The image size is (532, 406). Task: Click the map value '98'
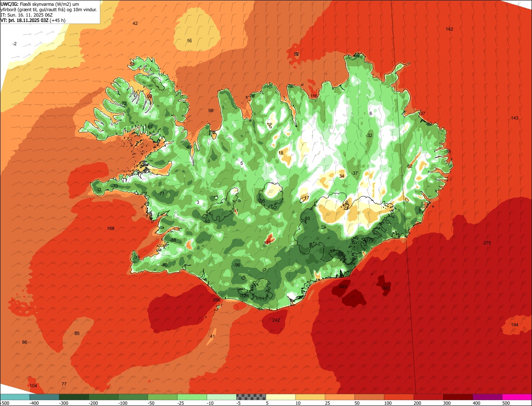point(211,110)
